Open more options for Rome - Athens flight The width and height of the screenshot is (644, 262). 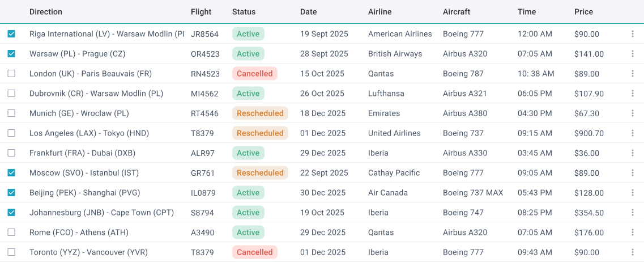click(x=633, y=233)
